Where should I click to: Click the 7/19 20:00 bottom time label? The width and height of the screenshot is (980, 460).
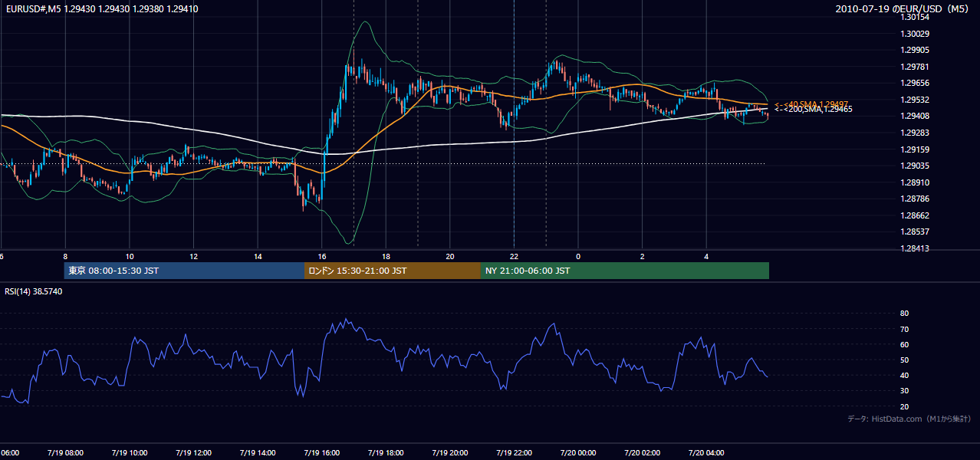[450, 452]
